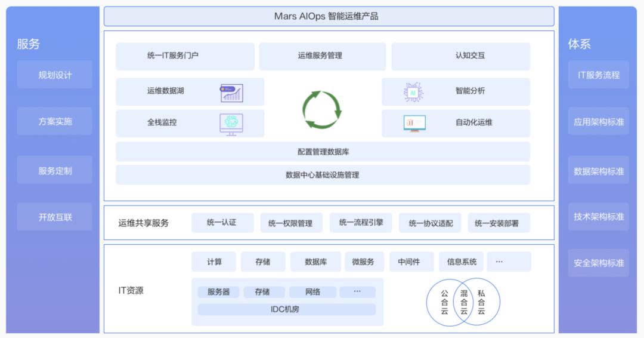Screen dimensions: 644x338
Task: Click the IT资源 heading
Action: 131,290
